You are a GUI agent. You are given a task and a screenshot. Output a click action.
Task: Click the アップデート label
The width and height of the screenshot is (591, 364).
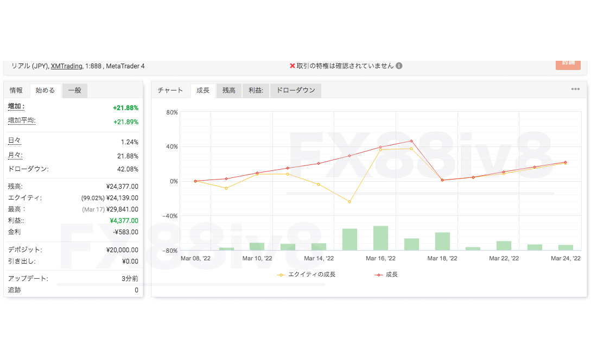pyautogui.click(x=28, y=278)
